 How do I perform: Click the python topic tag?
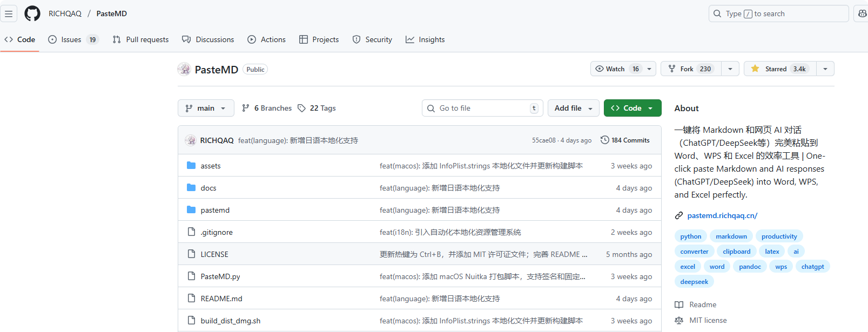691,236
